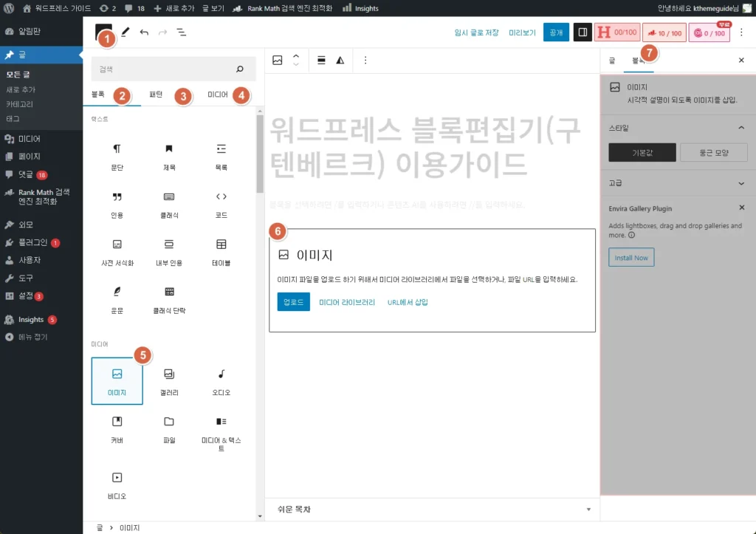This screenshot has width=756, height=534.
Task: Open Insights menu in sidebar
Action: tap(41, 319)
